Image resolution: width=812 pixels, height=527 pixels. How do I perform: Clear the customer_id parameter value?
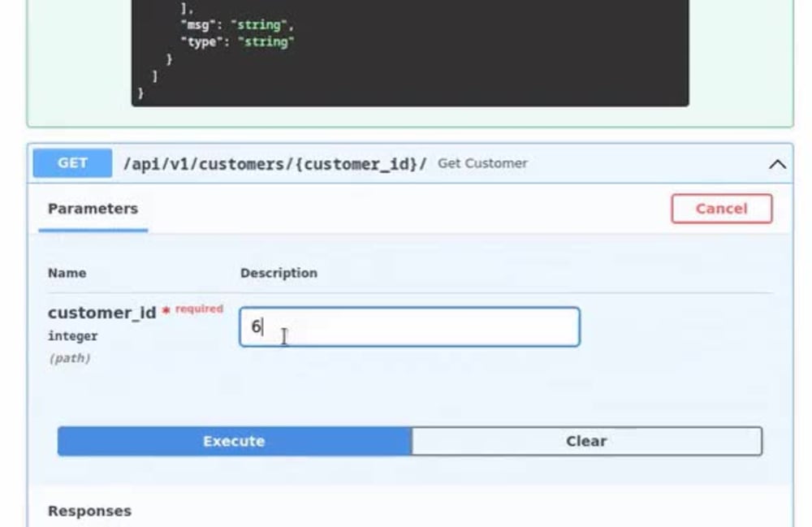click(x=585, y=441)
